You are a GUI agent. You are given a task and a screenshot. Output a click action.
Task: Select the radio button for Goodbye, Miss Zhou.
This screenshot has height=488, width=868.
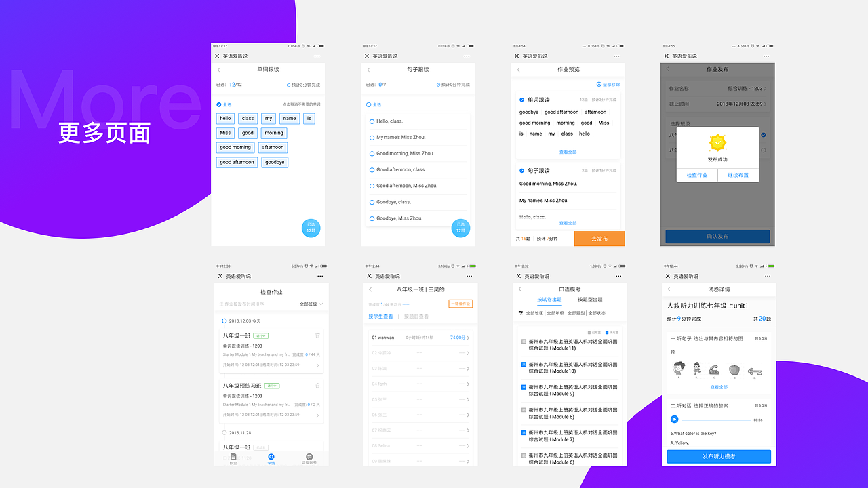coord(372,218)
